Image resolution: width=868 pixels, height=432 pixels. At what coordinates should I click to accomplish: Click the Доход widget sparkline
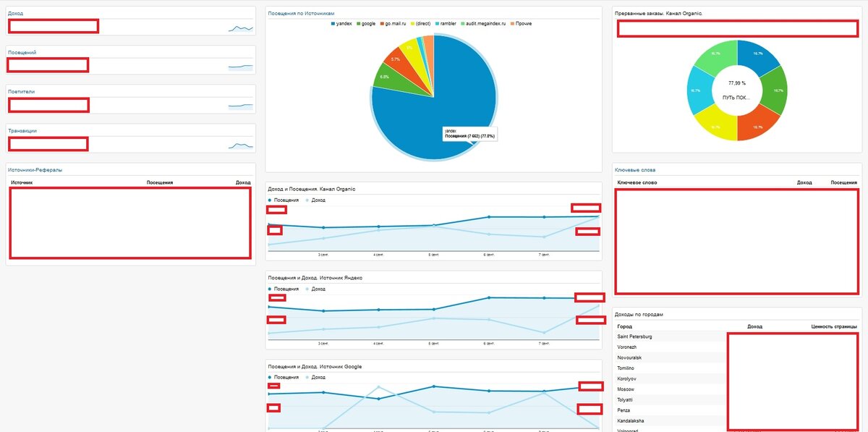tap(241, 28)
